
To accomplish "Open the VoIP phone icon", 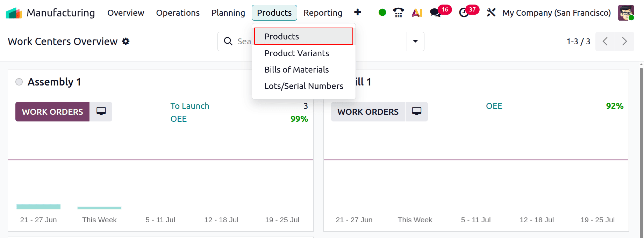I will 398,13.
